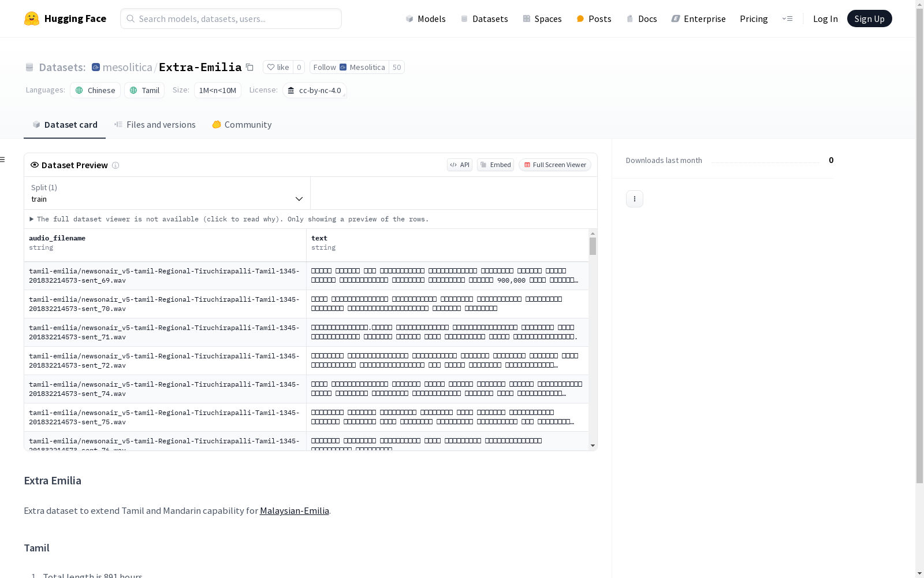Viewport: 924px width, 578px height.
Task: Click the Downloads last month label
Action: [664, 160]
